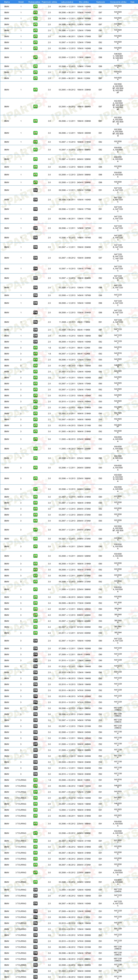Select petrol icon in 331kW / 450KM E92 row

[x=35, y=627]
